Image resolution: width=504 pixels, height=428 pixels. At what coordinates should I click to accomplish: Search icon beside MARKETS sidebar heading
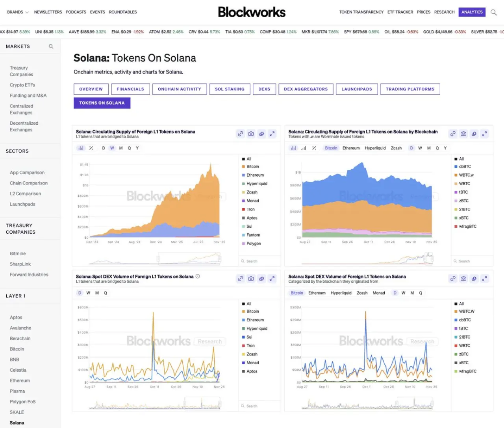point(51,46)
